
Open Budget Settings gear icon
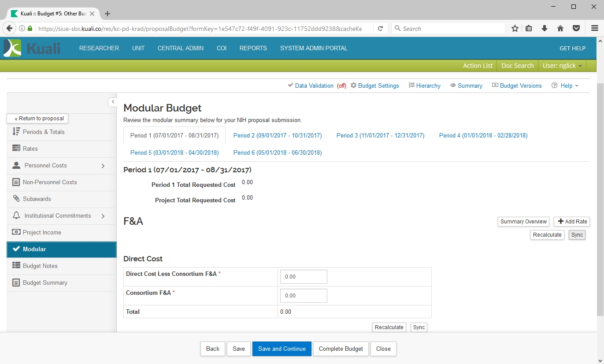click(353, 85)
